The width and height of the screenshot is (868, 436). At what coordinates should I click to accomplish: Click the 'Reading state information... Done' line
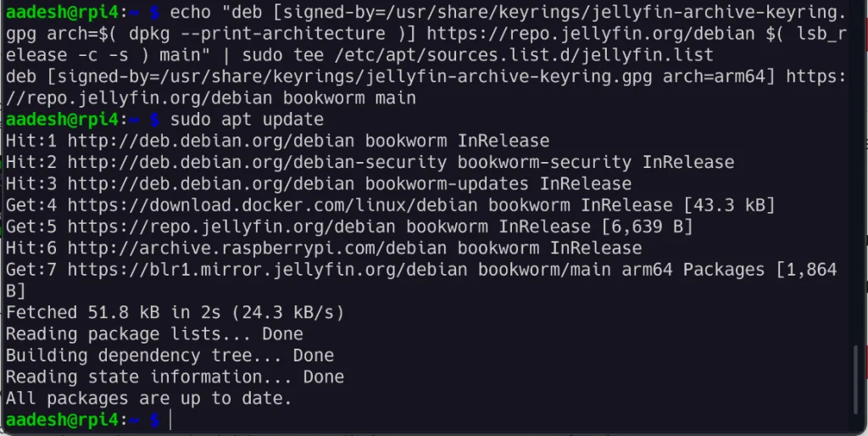(175, 377)
